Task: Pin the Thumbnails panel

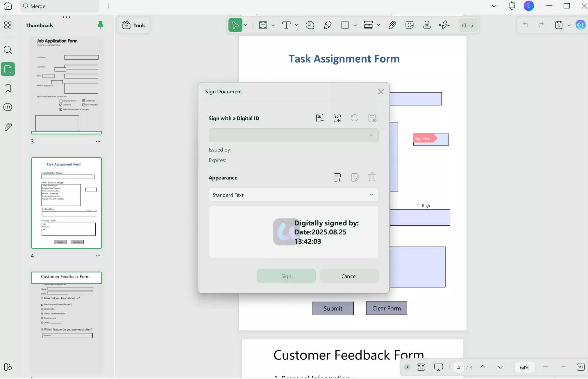Action: [100, 25]
